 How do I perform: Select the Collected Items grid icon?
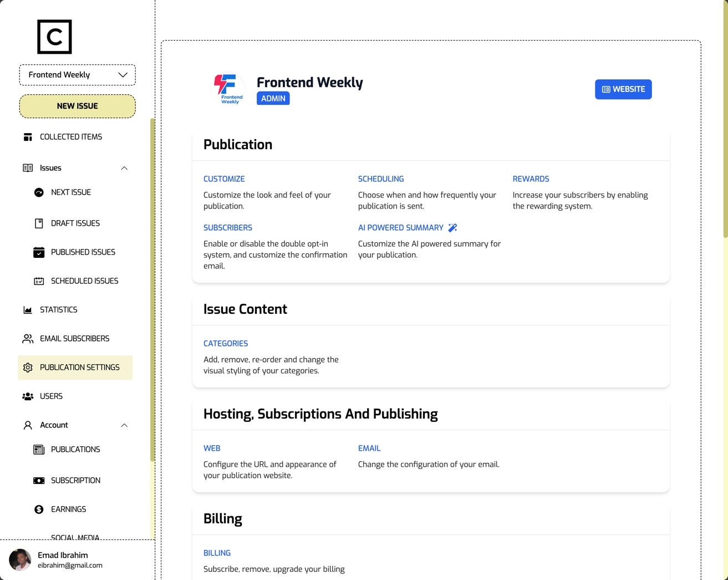tap(28, 136)
